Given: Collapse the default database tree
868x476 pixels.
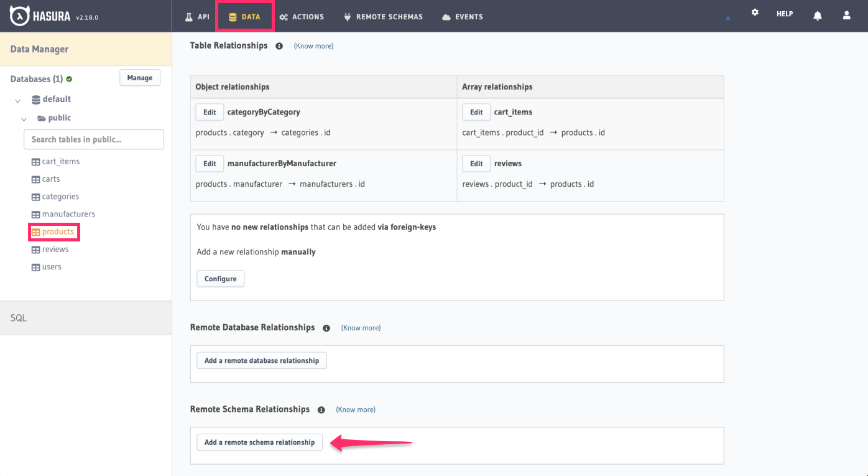Looking at the screenshot, I should pyautogui.click(x=17, y=100).
